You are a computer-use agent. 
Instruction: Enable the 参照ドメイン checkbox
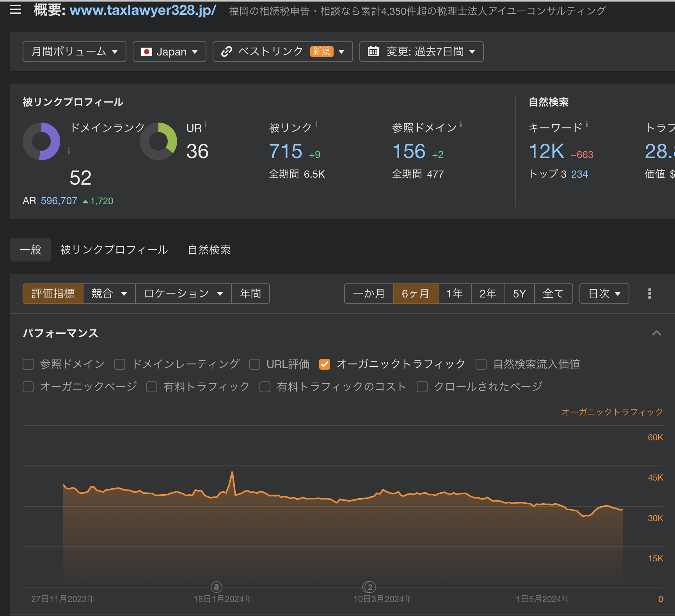coord(28,364)
